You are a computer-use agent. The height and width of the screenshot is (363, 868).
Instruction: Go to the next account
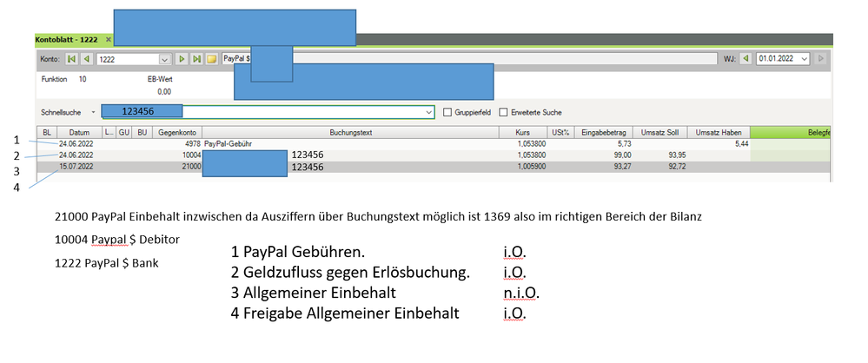click(182, 59)
